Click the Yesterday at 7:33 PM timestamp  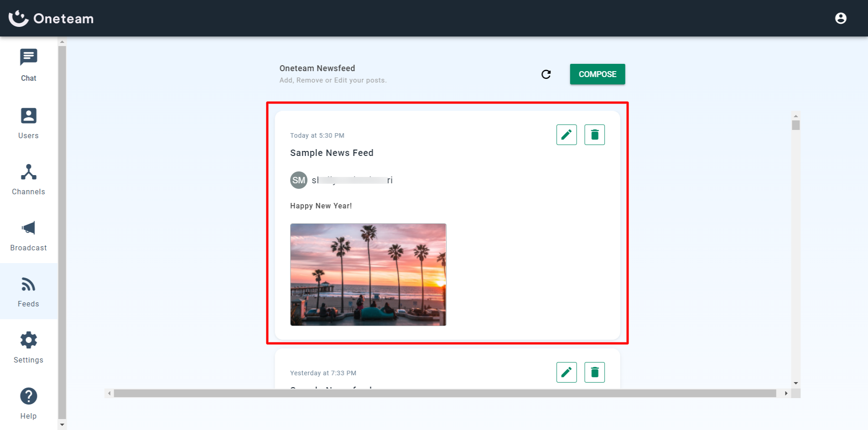[x=323, y=373]
